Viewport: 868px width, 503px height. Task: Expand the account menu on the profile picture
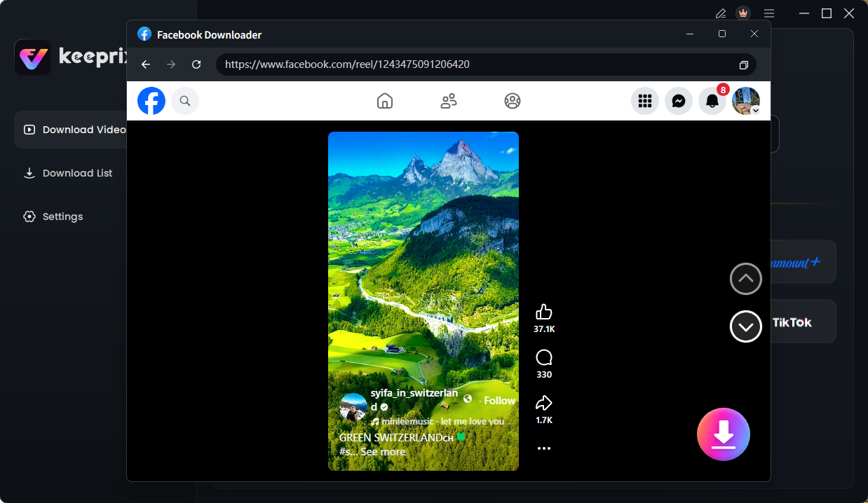(745, 100)
